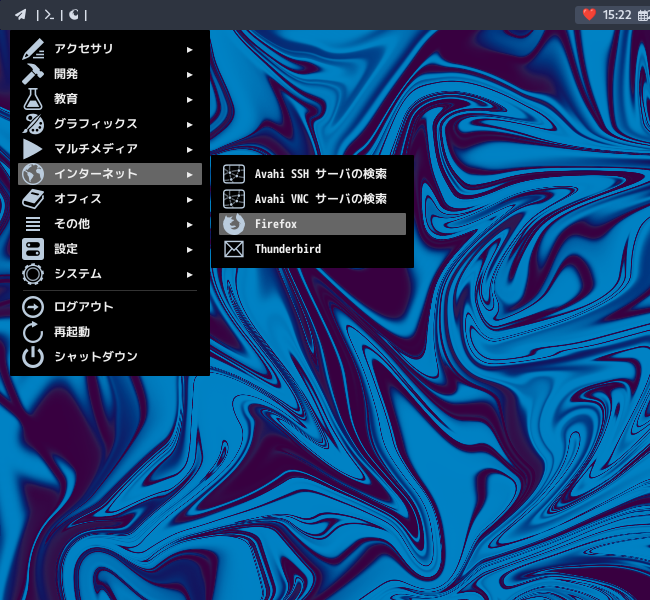This screenshot has height=600, width=650.
Task: Open the オフィス menu category
Action: pos(110,199)
